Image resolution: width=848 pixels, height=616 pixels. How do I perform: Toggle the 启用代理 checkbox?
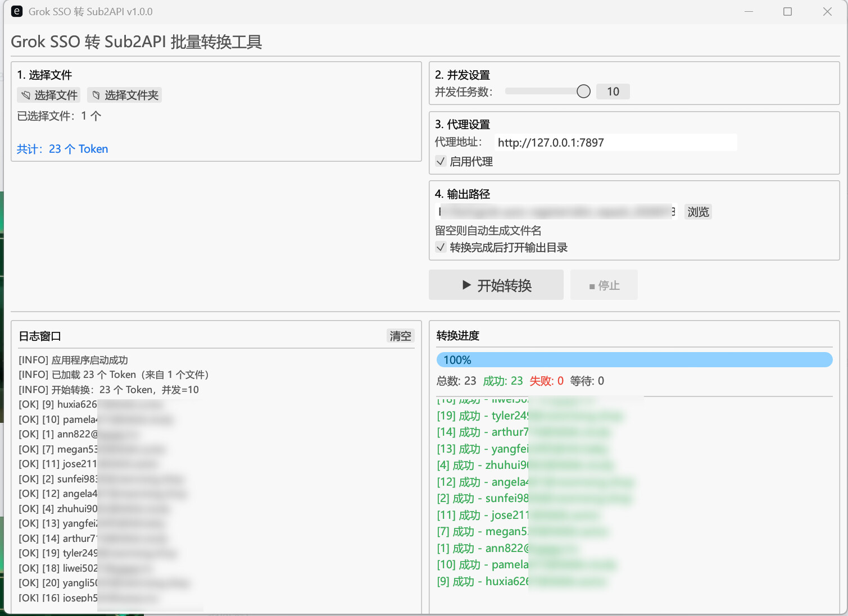coord(441,162)
